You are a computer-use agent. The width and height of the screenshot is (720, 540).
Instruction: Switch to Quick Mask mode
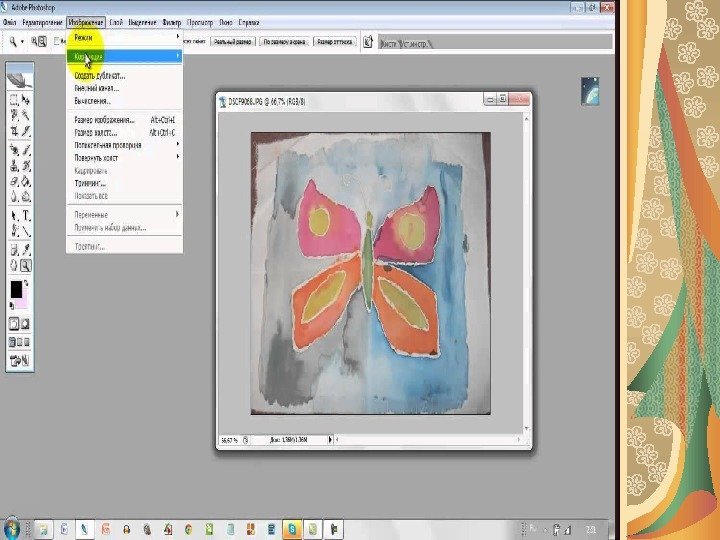click(x=27, y=324)
